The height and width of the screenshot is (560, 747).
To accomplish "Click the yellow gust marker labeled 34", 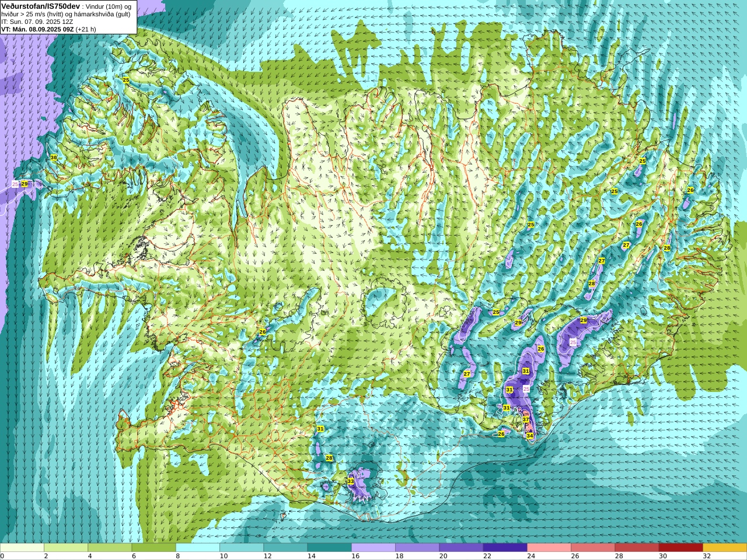I will click(530, 436).
